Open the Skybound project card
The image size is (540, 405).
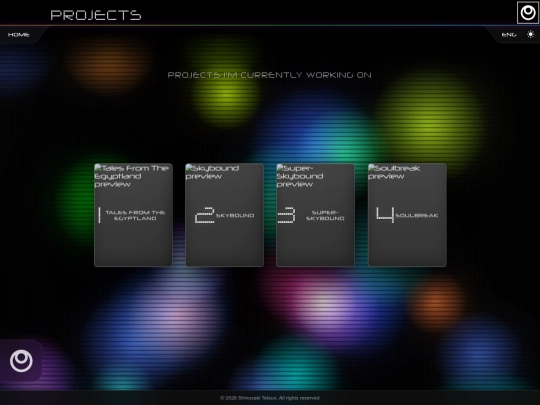(225, 215)
